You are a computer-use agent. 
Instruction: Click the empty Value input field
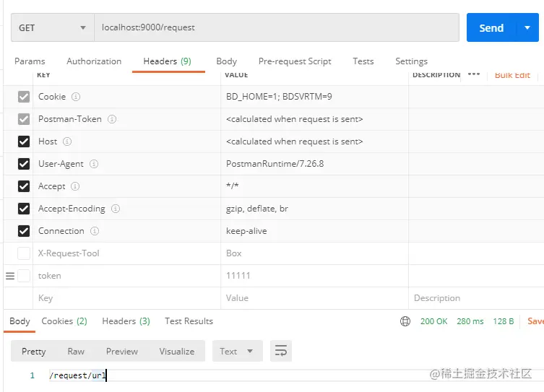[314, 298]
